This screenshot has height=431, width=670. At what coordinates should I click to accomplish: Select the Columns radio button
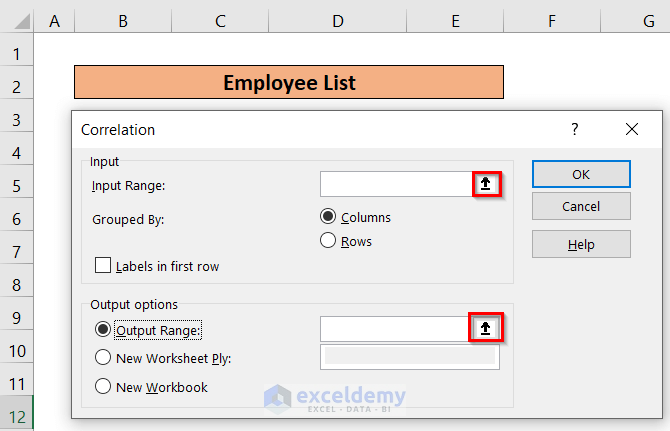[x=327, y=217]
